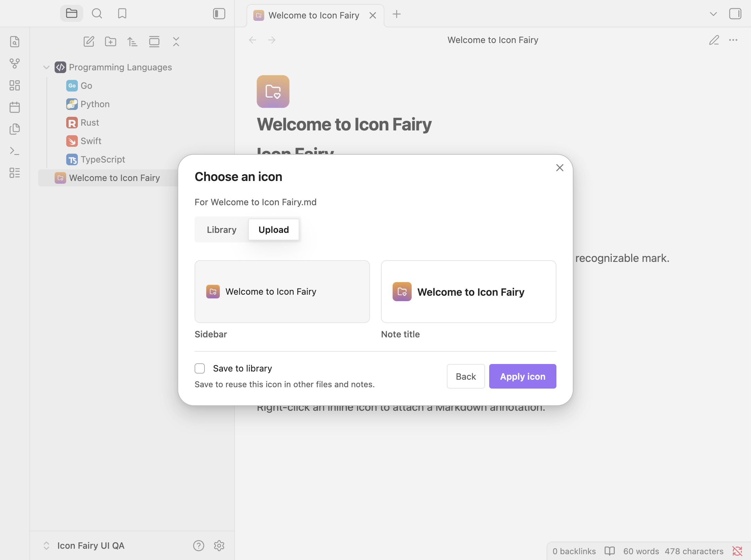Click the Apply icon button
This screenshot has width=751, height=560.
tap(523, 376)
